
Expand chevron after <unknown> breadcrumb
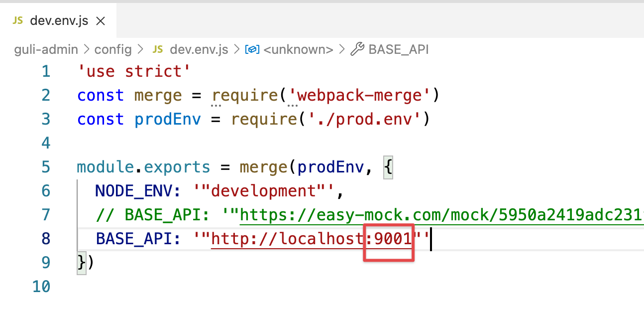342,49
